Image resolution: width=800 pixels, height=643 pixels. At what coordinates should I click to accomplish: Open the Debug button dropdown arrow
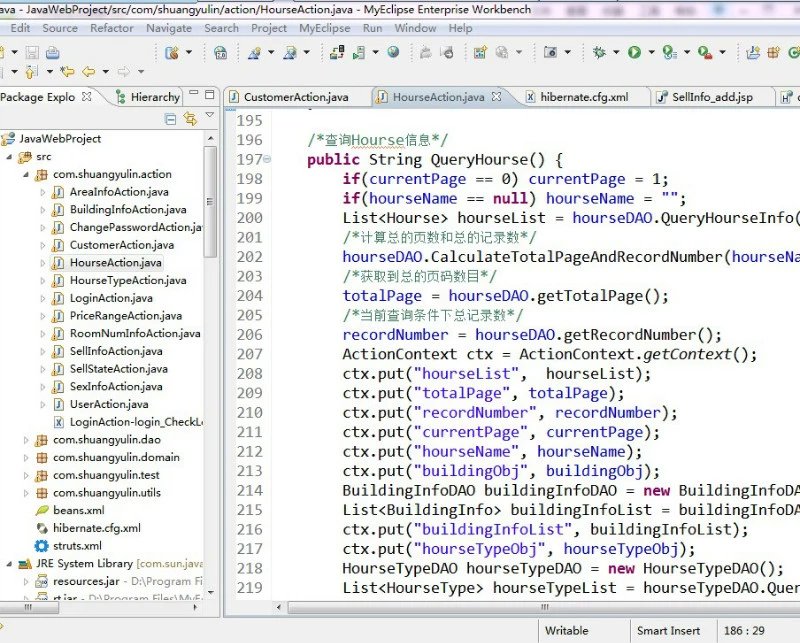[x=616, y=52]
